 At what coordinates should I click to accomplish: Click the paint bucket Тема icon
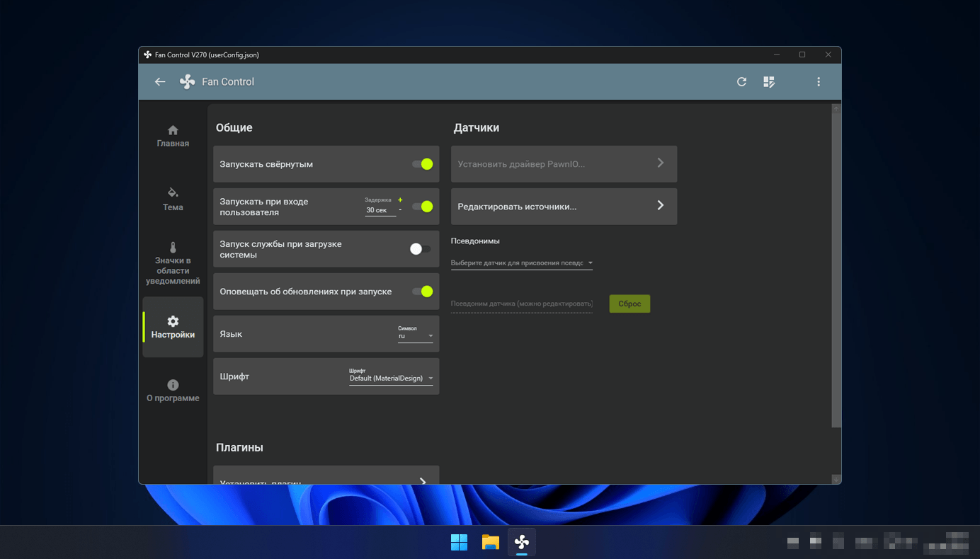(173, 192)
